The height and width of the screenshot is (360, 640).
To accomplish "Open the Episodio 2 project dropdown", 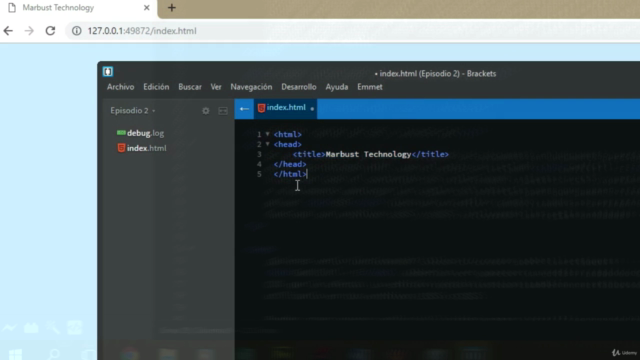I will [133, 111].
